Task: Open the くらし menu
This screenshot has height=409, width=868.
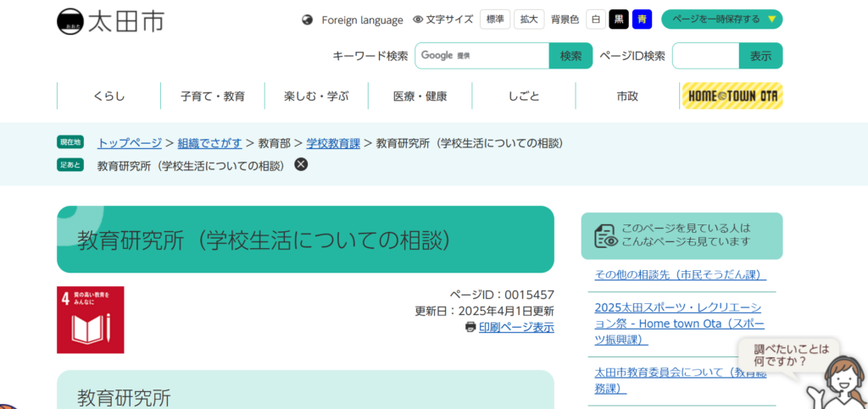Action: (108, 96)
